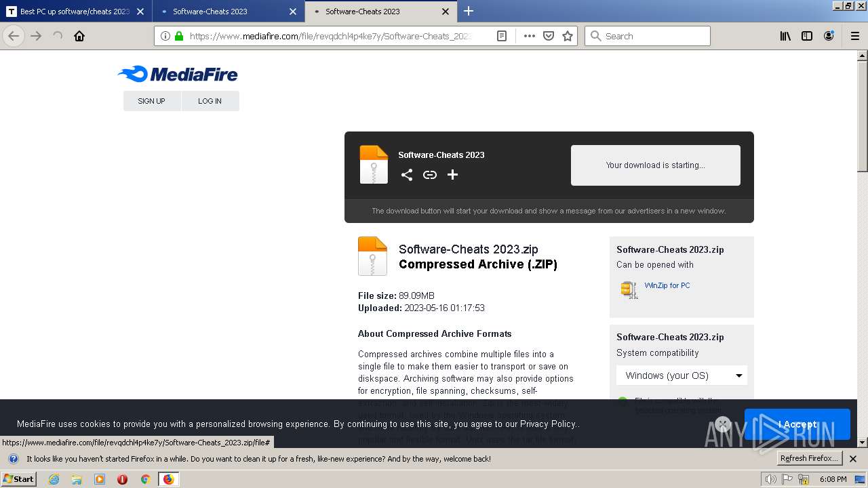Click Software-Cheats 2023.zip file heading
This screenshot has width=868, height=488.
469,249
